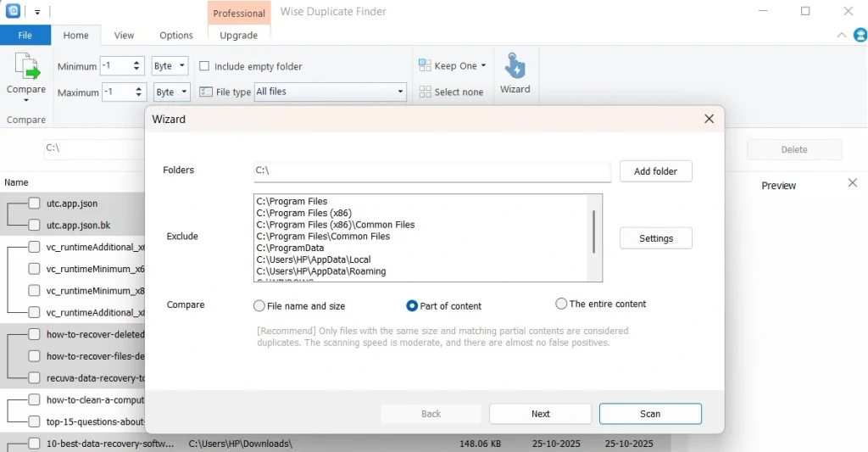The width and height of the screenshot is (868, 452).
Task: Open the Minimum size unit Byte dropdown
Action: point(170,65)
